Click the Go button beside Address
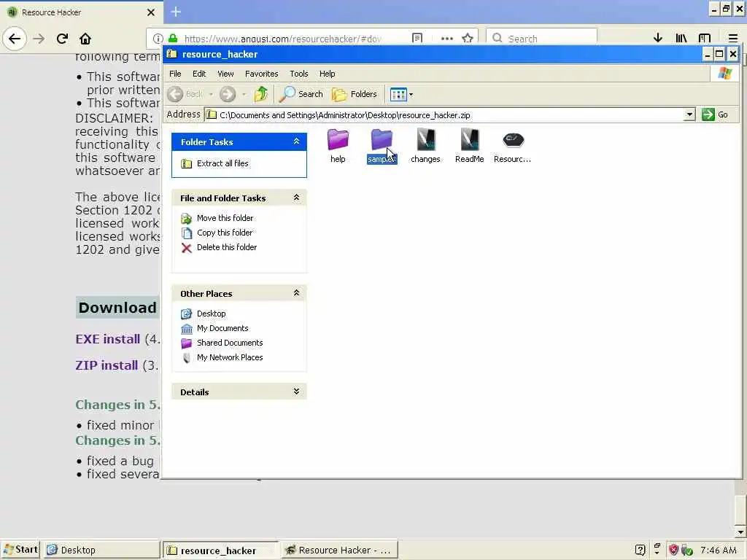The width and height of the screenshot is (747, 560). pos(715,114)
